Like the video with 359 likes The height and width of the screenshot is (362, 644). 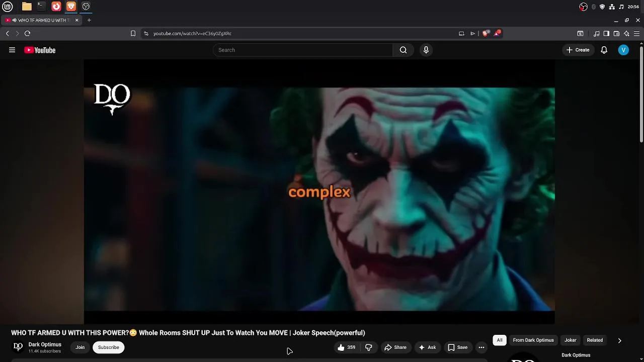346,347
